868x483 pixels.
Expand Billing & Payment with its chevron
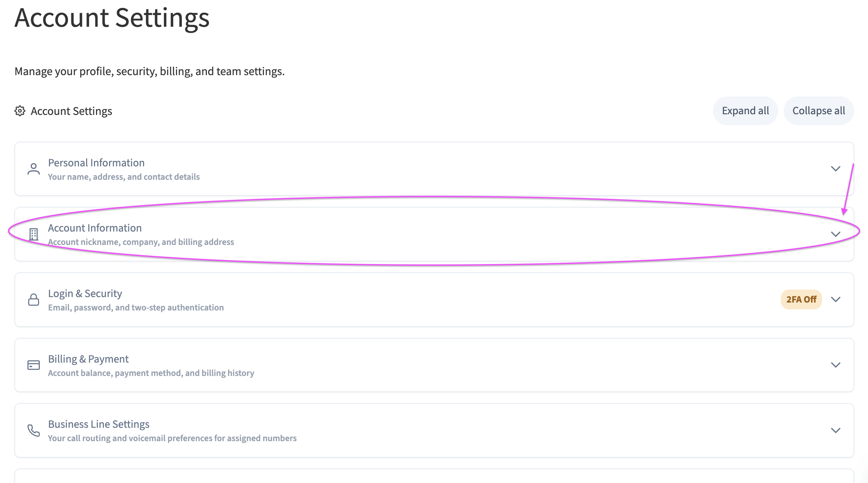pos(836,365)
